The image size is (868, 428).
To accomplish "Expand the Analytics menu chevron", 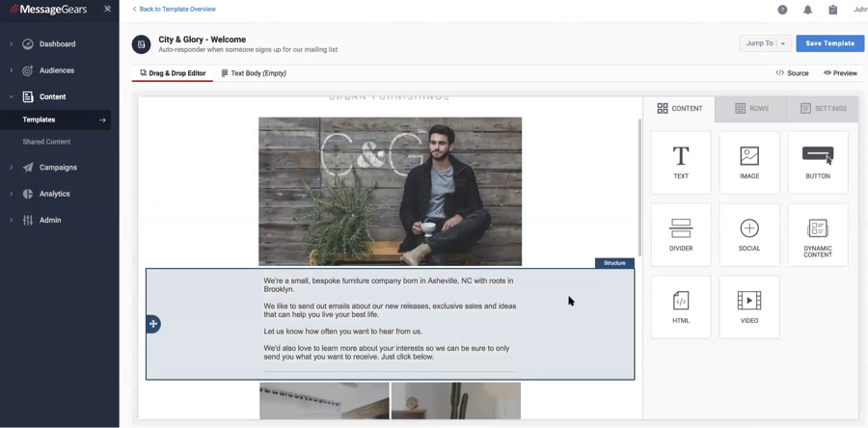I will click(x=11, y=194).
